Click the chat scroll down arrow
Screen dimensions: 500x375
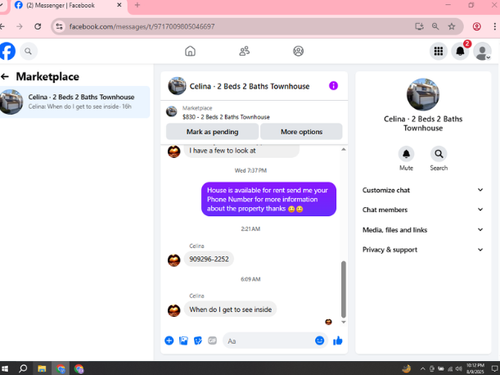(x=343, y=322)
